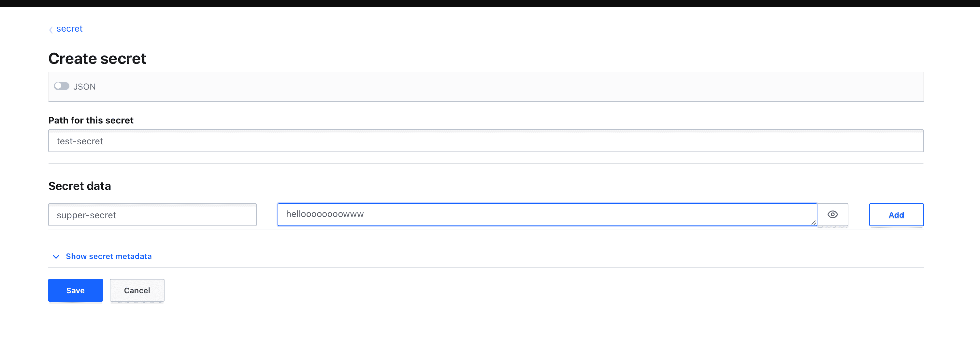Viewport: 980px width, 346px height.
Task: Cancel creating the secret
Action: [x=137, y=290]
